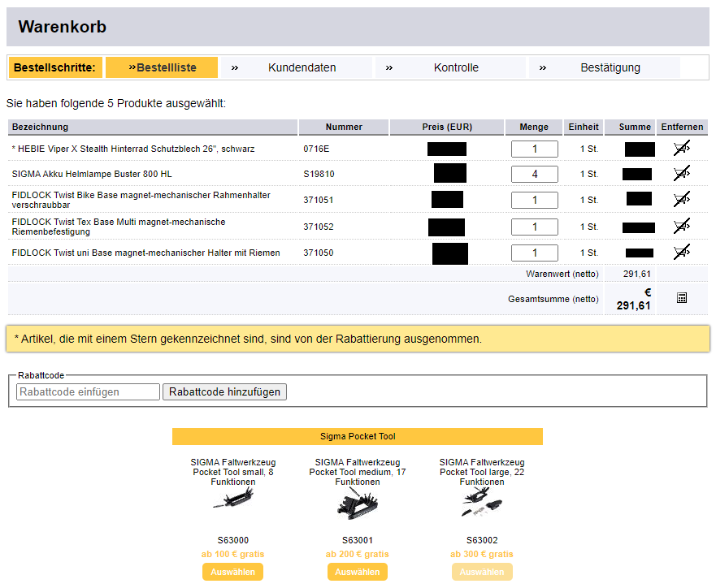Click the 'ab 300 € gratis' offer text
The width and height of the screenshot is (716, 588).
[x=482, y=554]
